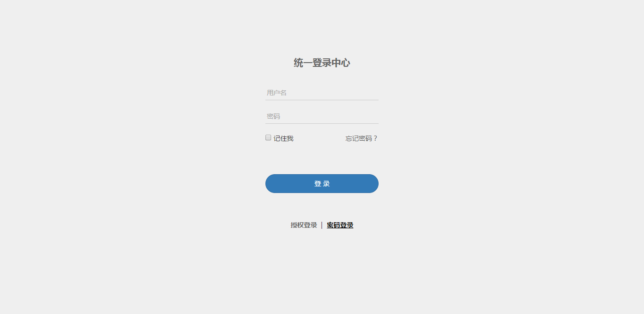Viewport: 644px width, 314px height.
Task: Click the 记住我 label text
Action: 283,138
